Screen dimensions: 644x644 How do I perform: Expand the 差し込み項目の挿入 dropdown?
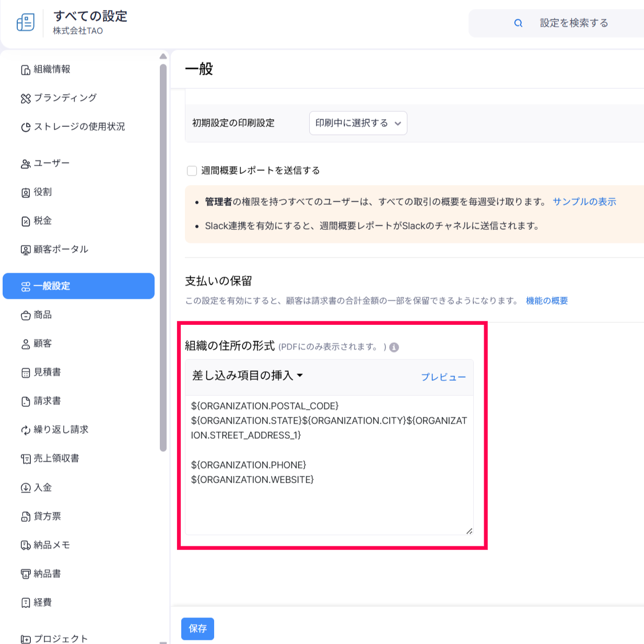pyautogui.click(x=248, y=376)
